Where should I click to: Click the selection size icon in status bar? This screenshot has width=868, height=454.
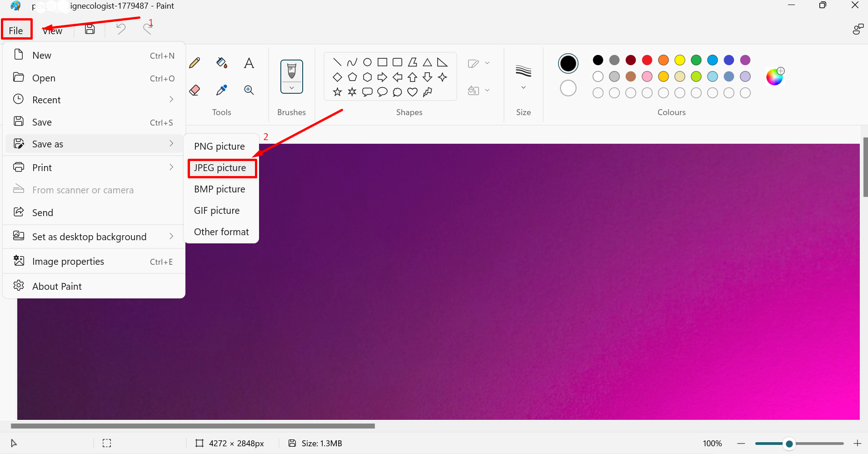click(x=107, y=443)
